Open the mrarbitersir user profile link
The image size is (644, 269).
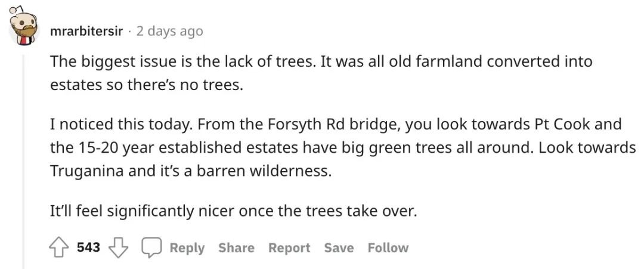tap(86, 31)
